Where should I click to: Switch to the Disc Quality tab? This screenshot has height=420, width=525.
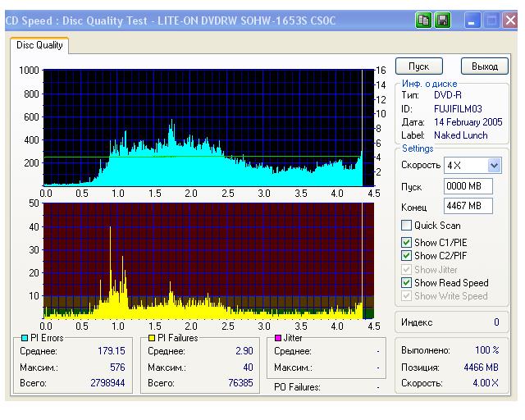point(39,46)
